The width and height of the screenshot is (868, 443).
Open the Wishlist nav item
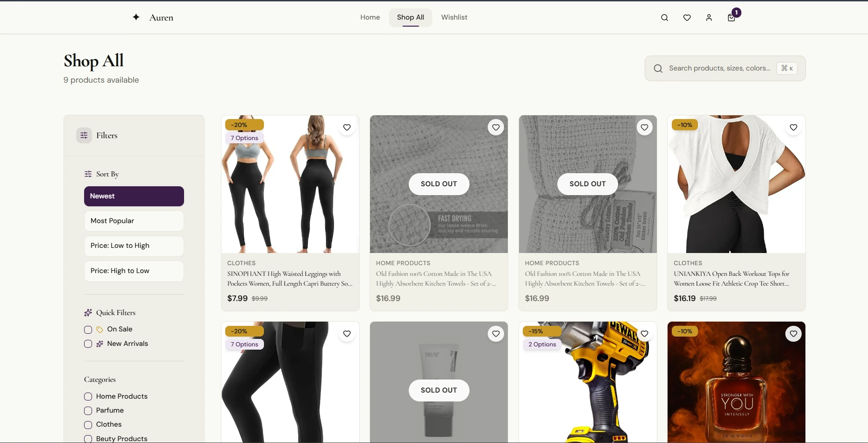click(454, 17)
